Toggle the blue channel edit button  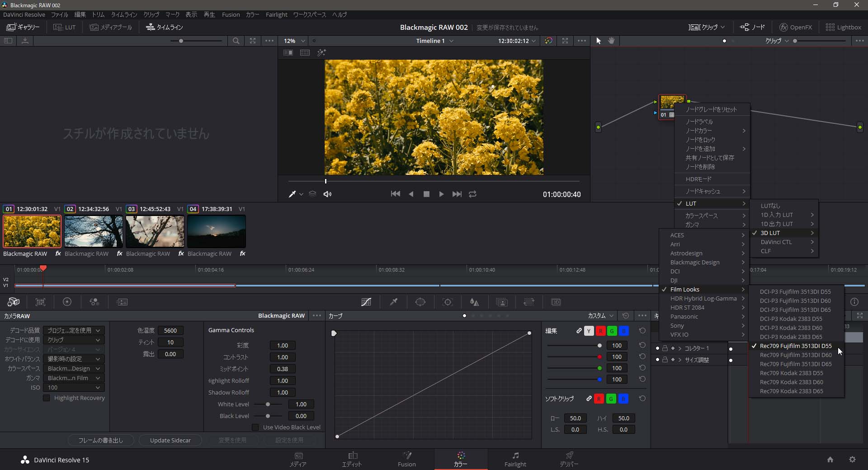[x=623, y=331]
